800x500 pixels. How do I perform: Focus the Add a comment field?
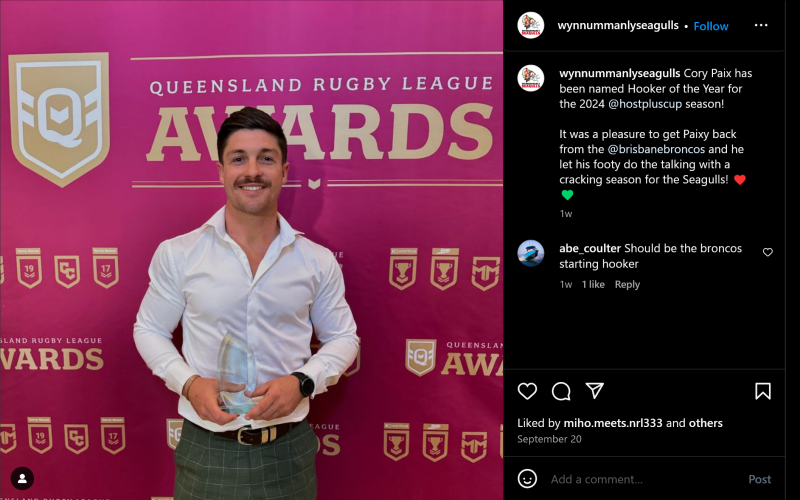[x=643, y=479]
